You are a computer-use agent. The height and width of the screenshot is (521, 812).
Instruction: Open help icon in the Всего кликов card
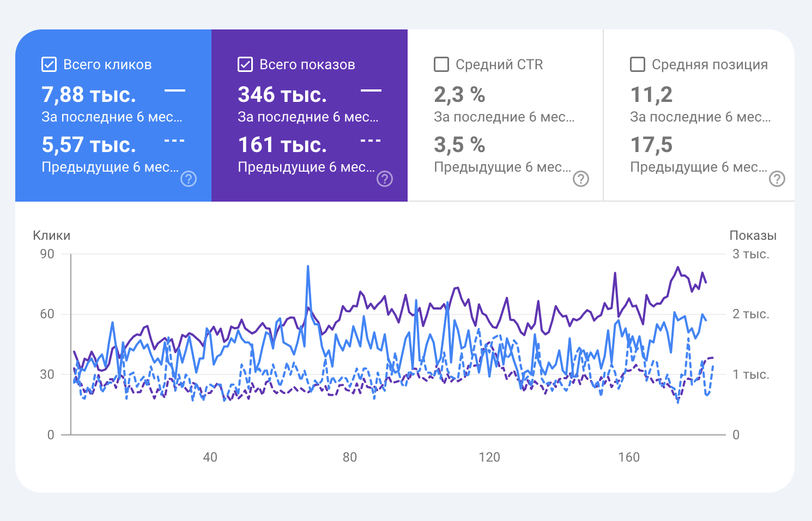pos(189,179)
